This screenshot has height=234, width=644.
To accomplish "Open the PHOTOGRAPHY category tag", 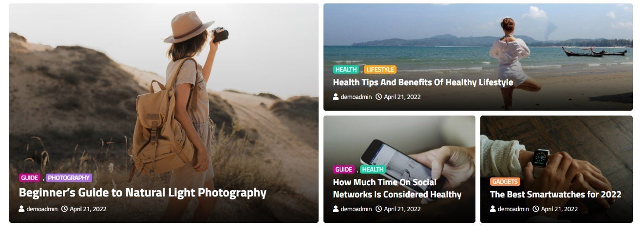I will 69,178.
